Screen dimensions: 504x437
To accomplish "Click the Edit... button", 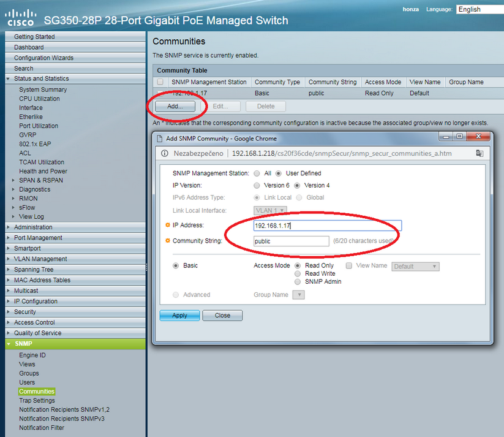I will point(220,106).
